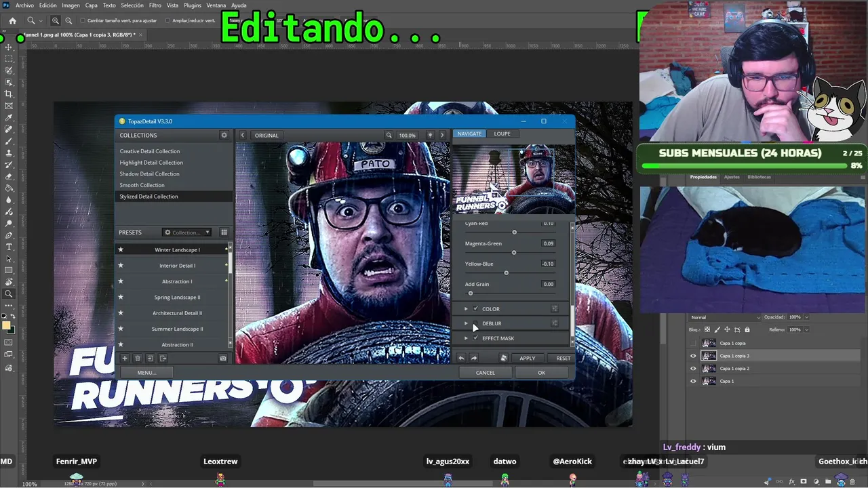Click the zoom in magnifier in options bar
868x488 pixels.
click(56, 21)
